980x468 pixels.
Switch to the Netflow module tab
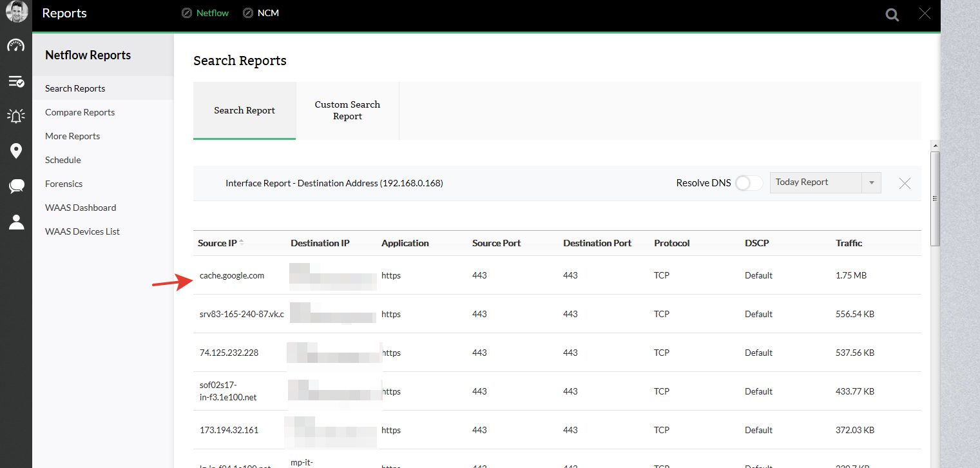tap(213, 13)
